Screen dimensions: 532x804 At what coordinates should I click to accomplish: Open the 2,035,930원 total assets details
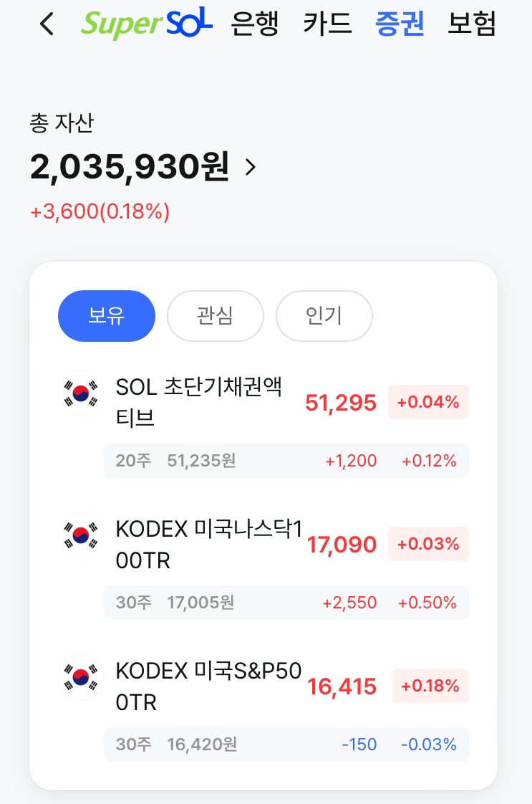[x=130, y=167]
